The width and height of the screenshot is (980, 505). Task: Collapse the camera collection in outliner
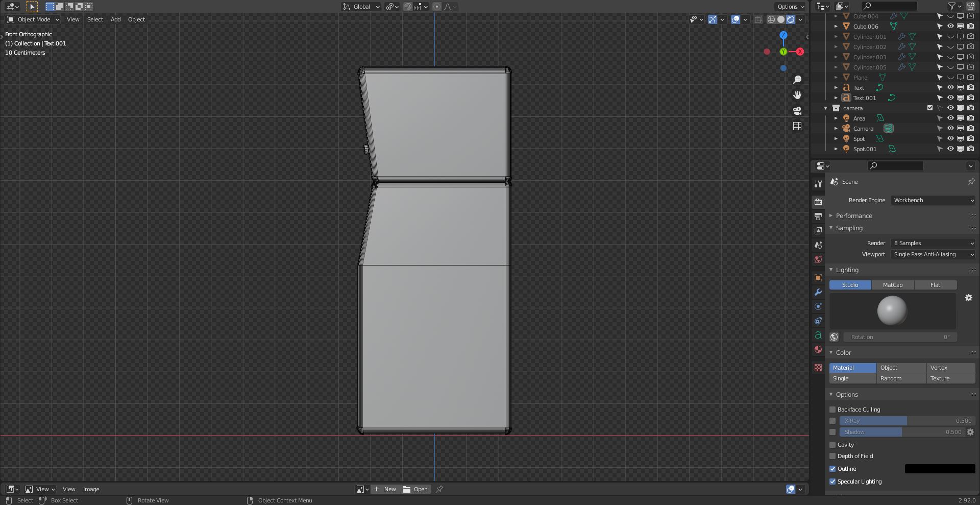[825, 108]
